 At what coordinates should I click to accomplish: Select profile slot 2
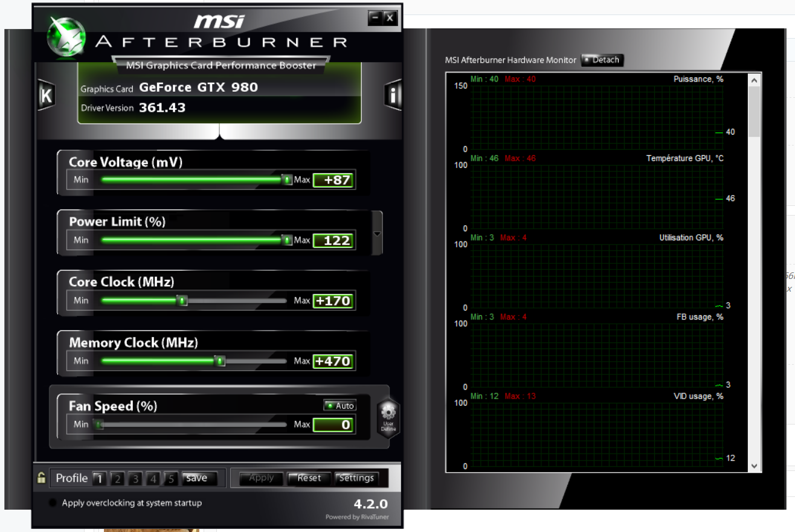(x=117, y=479)
